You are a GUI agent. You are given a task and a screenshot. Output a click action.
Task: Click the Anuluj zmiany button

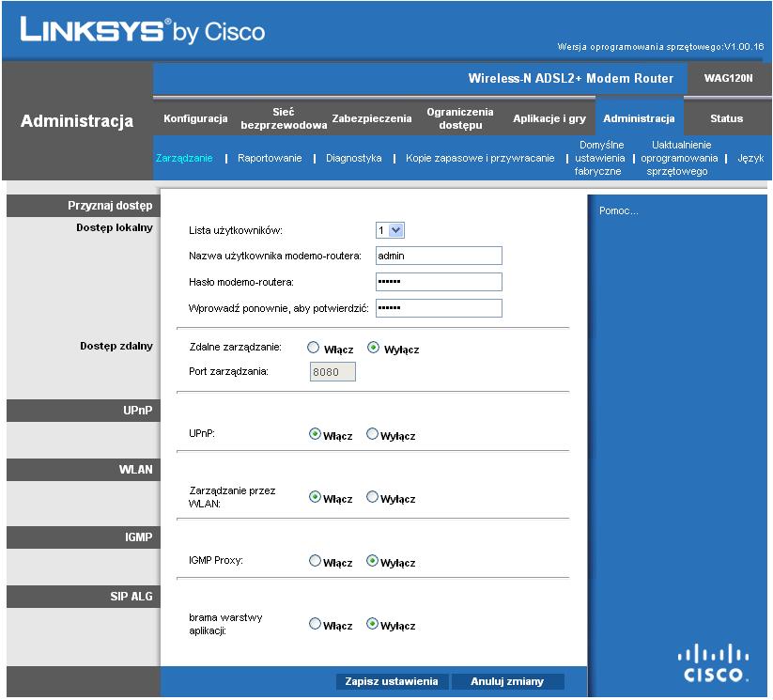point(507,681)
